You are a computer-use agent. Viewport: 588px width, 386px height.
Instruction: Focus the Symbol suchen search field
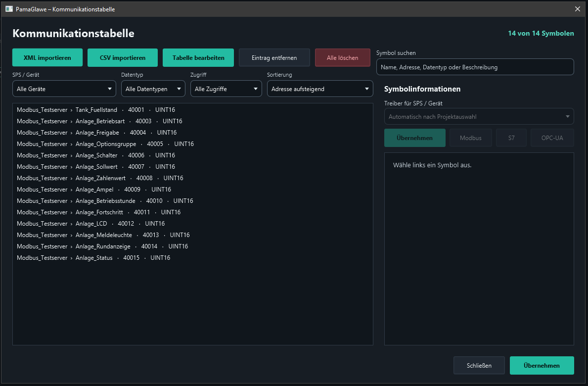pyautogui.click(x=475, y=67)
